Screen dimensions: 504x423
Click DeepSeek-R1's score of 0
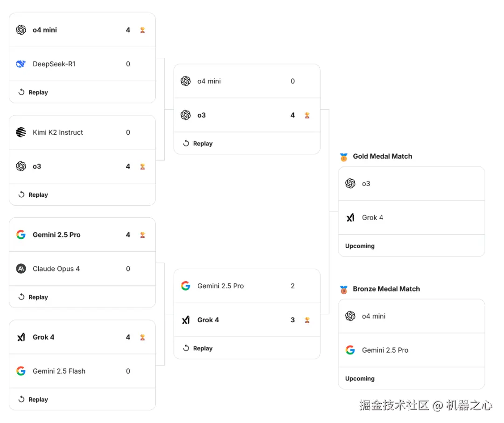click(x=128, y=64)
